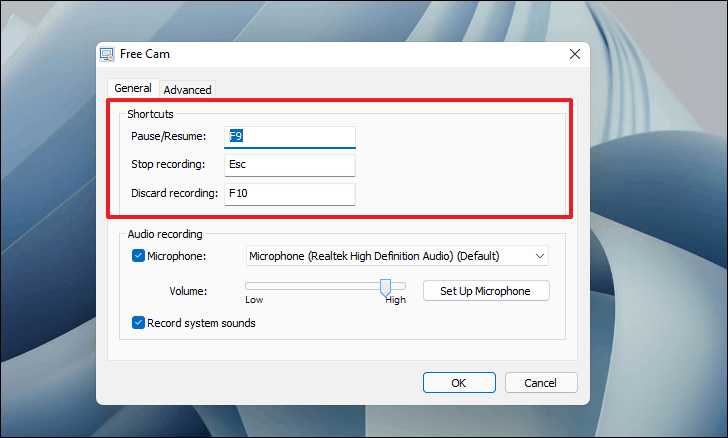Click the Free Cam title bar icon
The image size is (728, 438).
pos(107,54)
